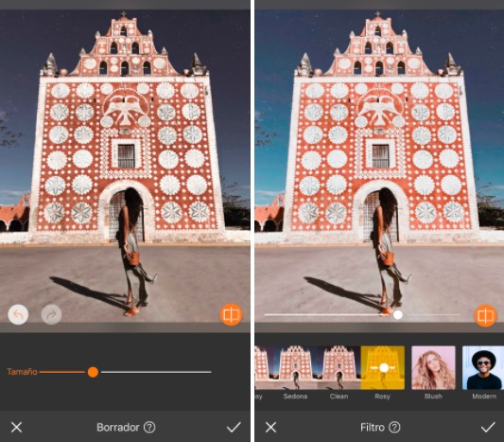
Task: Choose the Modern filter thumbnail
Action: point(483,367)
